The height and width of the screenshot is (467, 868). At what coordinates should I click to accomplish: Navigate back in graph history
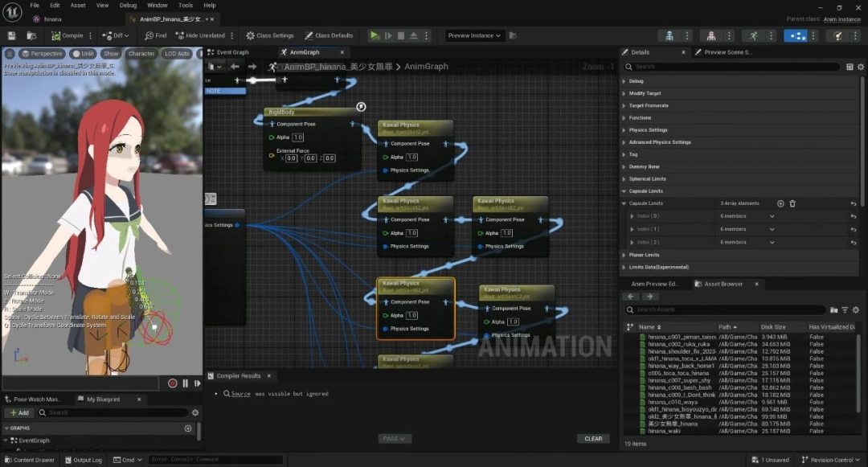(x=235, y=67)
